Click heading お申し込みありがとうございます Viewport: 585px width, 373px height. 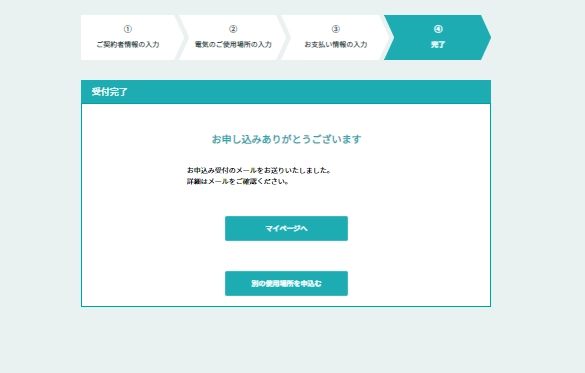[287, 139]
